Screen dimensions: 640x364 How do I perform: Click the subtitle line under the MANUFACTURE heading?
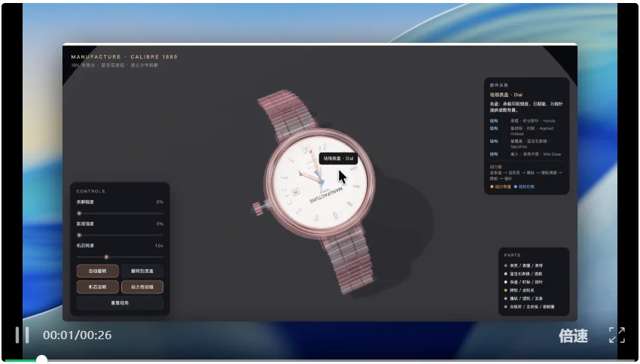point(114,65)
